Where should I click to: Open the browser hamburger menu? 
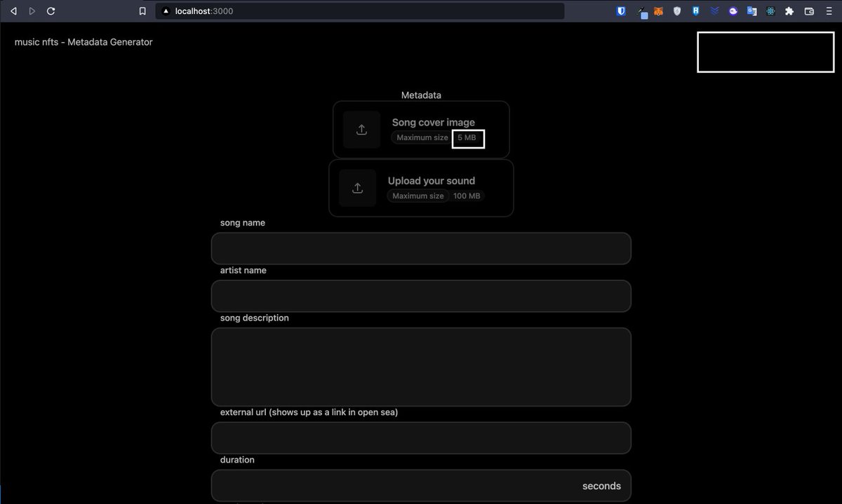[x=828, y=11]
